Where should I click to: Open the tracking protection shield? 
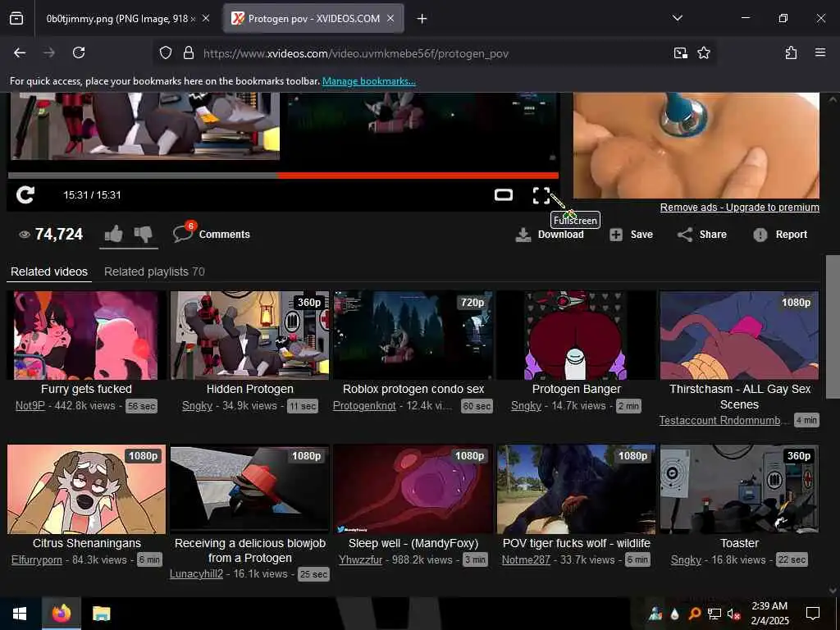coord(166,53)
